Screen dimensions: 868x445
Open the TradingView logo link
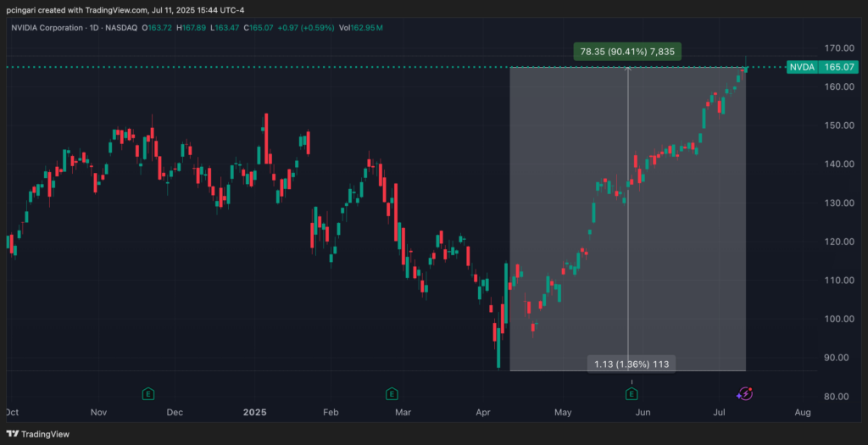coord(37,435)
